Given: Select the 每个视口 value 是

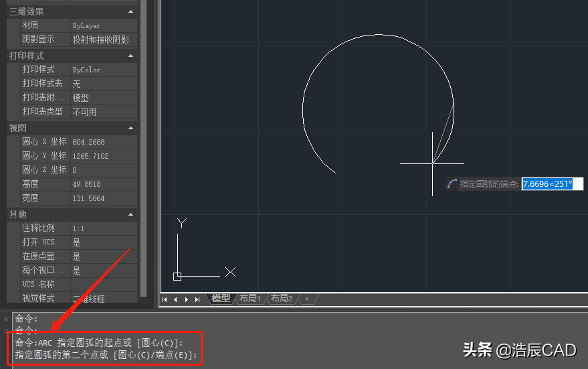Looking at the screenshot, I should click(104, 271).
